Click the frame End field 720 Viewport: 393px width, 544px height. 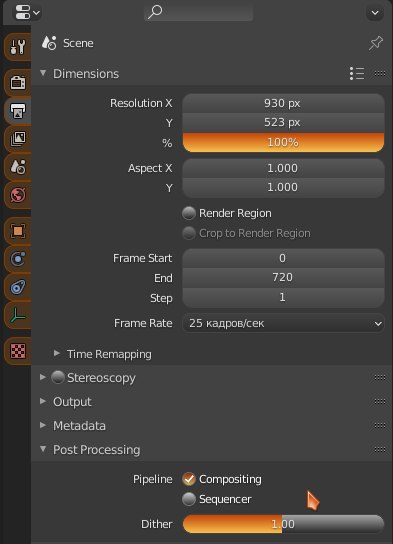(x=283, y=278)
